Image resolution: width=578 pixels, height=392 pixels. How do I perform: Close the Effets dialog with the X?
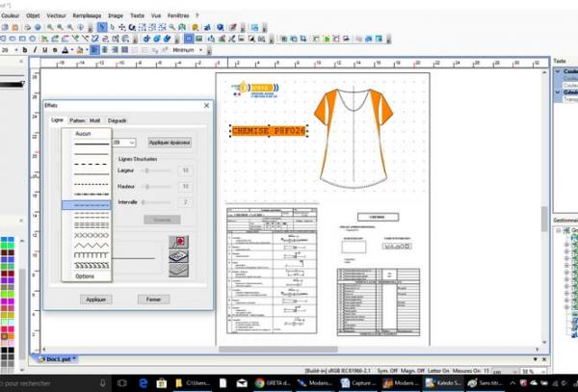point(206,105)
